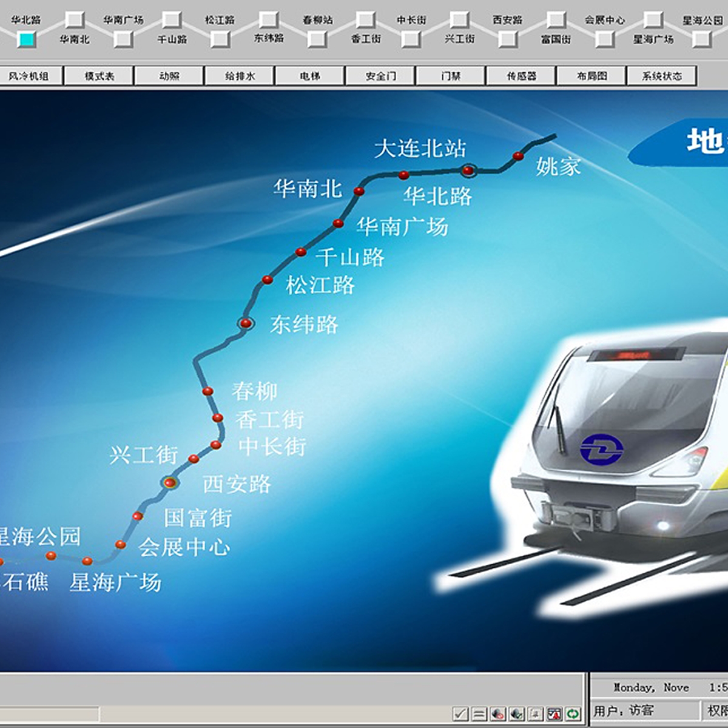Select the 华南广场 station square button
Image resolution: width=728 pixels, height=728 pixels.
pyautogui.click(x=123, y=39)
